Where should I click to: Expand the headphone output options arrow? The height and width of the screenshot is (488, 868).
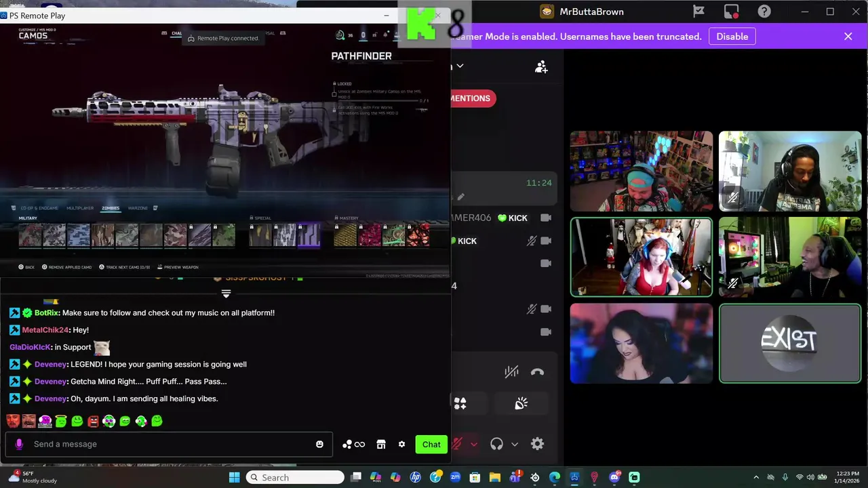515,445
